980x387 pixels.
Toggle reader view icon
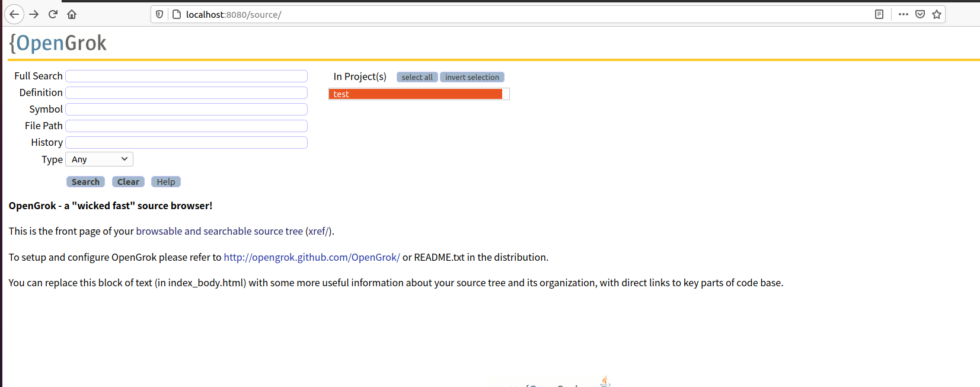(x=879, y=14)
